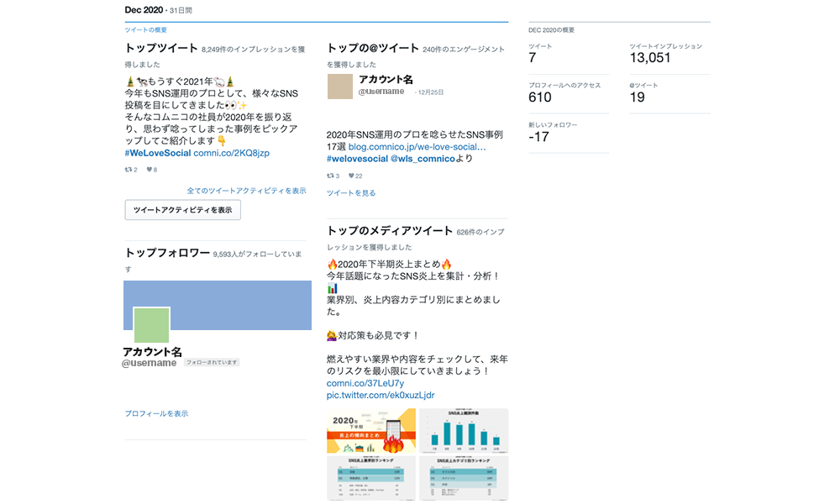Open the #WeLoveSocial hashtag in the top tweet
The width and height of the screenshot is (840, 504).
(x=158, y=153)
